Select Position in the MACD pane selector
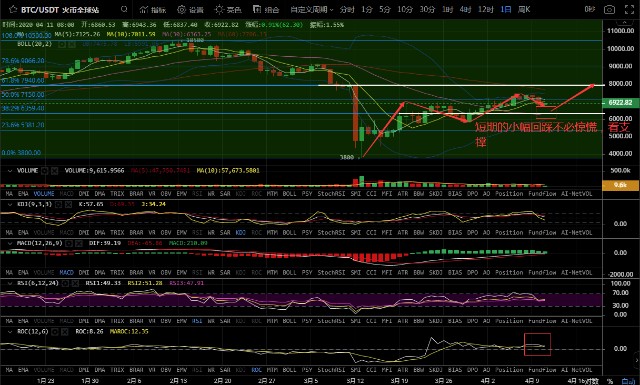640x385 pixels. point(509,272)
